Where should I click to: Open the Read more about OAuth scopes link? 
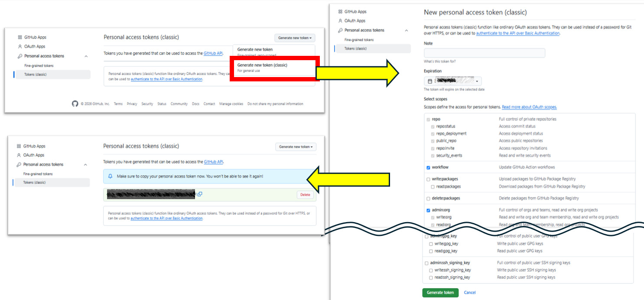529,107
